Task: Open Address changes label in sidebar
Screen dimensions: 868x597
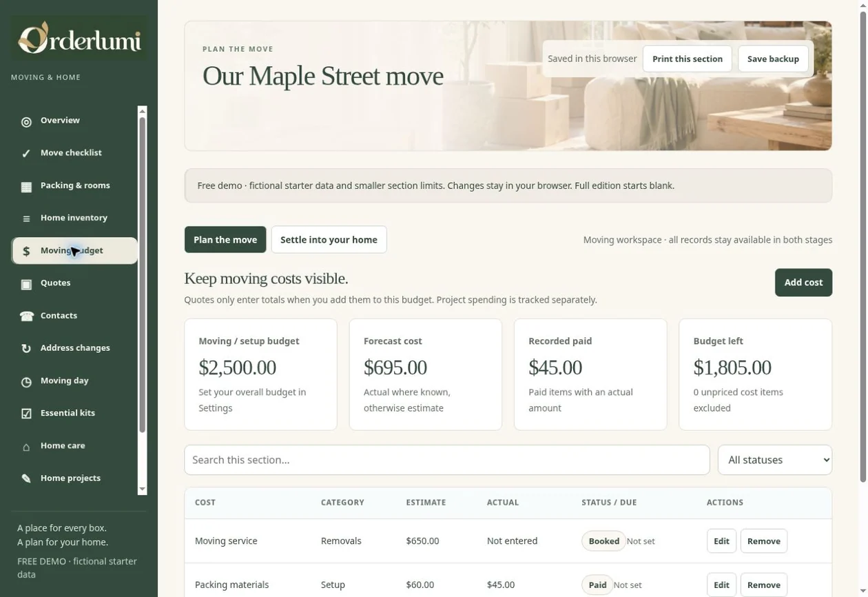Action: click(75, 347)
